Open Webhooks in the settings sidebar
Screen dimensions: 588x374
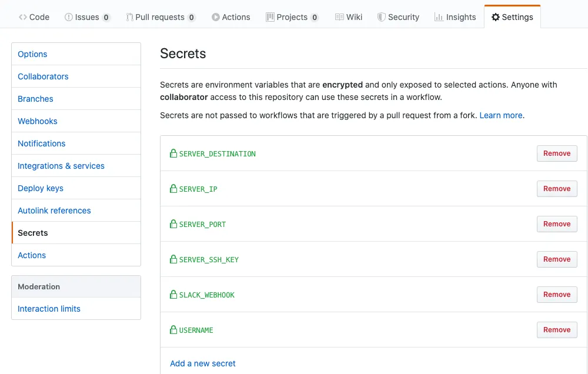click(x=38, y=121)
